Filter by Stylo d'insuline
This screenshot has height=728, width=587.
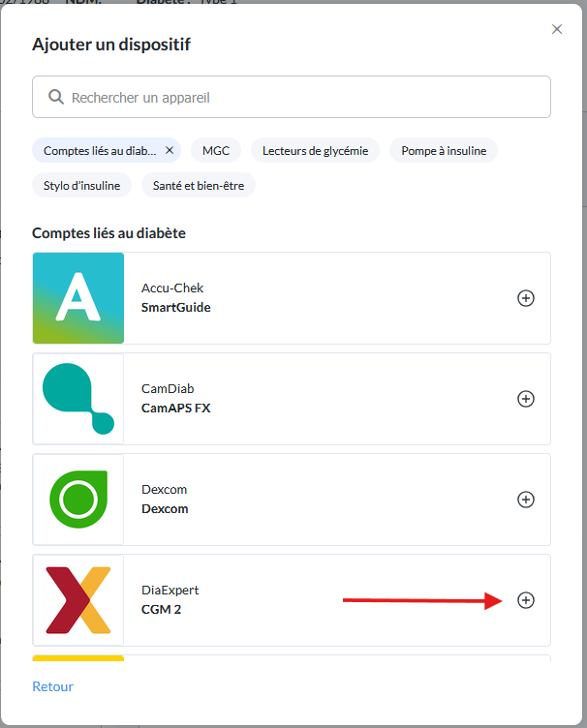click(x=81, y=185)
